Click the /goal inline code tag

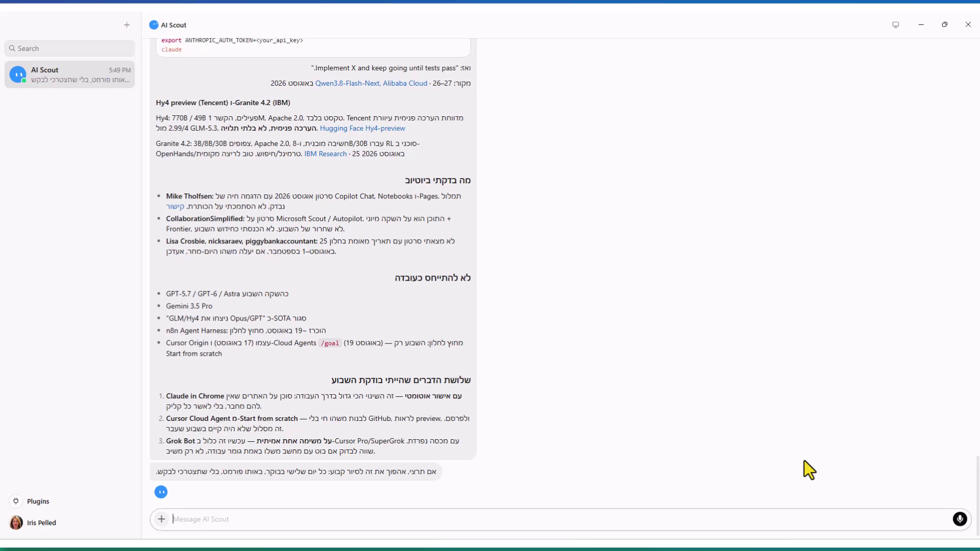pos(330,343)
